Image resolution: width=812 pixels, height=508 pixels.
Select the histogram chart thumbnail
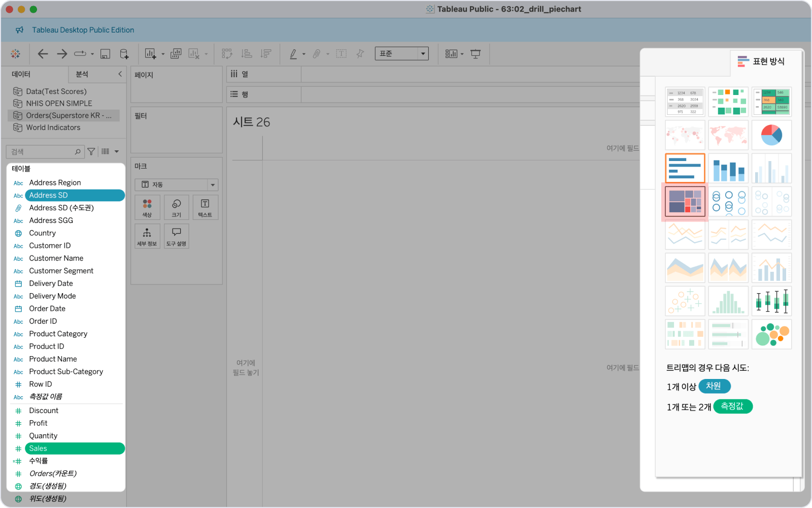[728, 301]
